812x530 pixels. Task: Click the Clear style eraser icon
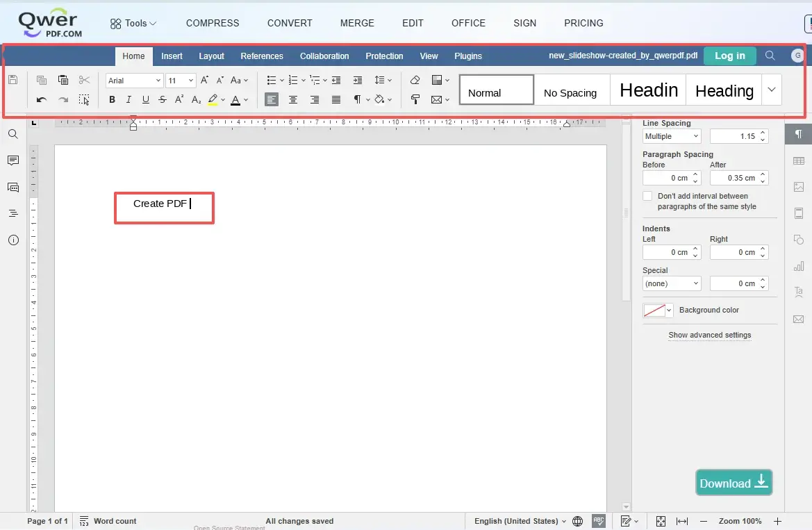(x=415, y=80)
